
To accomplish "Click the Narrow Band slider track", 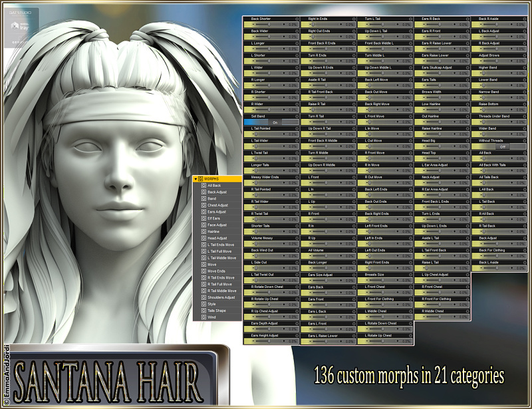I will 495,98.
